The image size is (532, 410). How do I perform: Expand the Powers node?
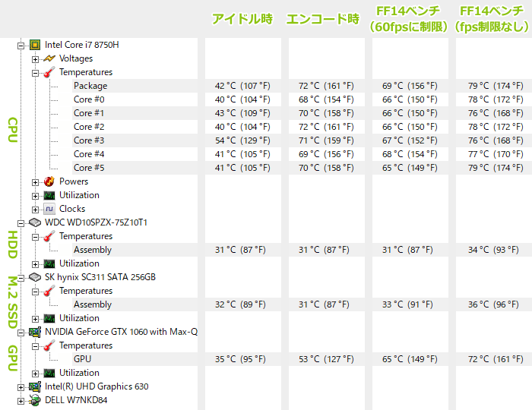tap(35, 182)
